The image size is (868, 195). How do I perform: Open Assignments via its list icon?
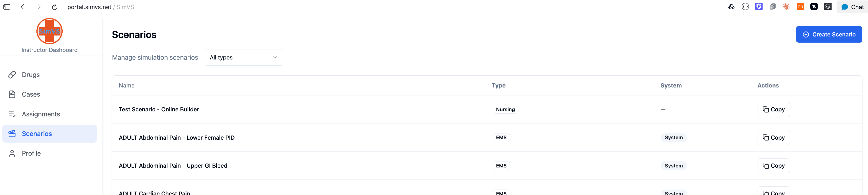(12, 114)
